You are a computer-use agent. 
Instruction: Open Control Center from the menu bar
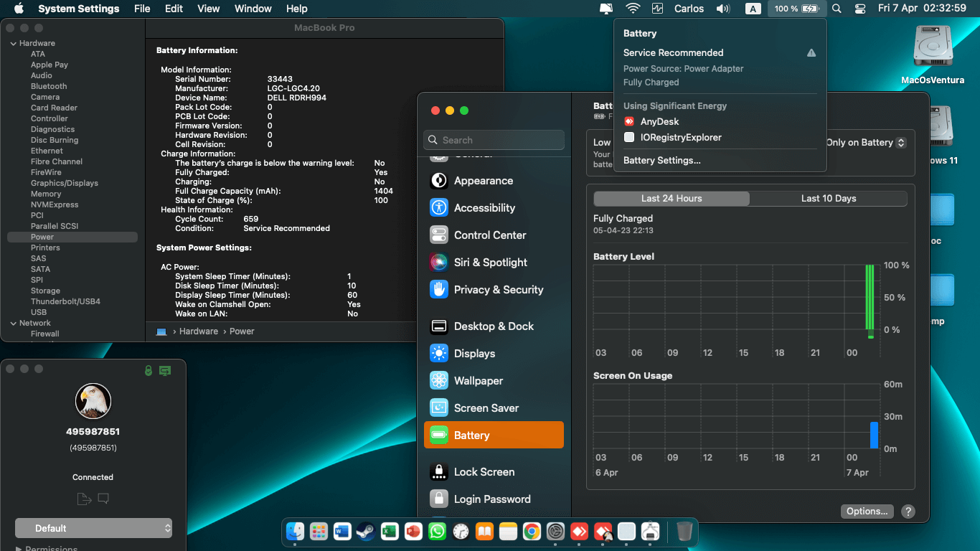coord(861,9)
